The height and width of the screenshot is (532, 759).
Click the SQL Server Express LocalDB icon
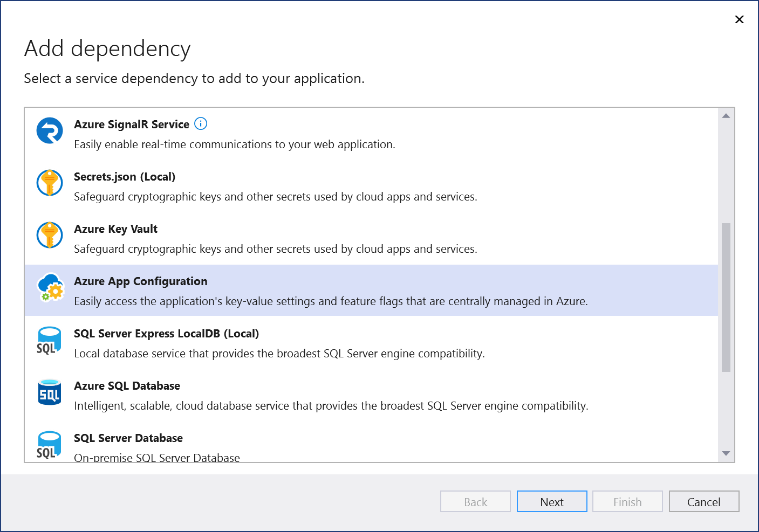pyautogui.click(x=49, y=341)
